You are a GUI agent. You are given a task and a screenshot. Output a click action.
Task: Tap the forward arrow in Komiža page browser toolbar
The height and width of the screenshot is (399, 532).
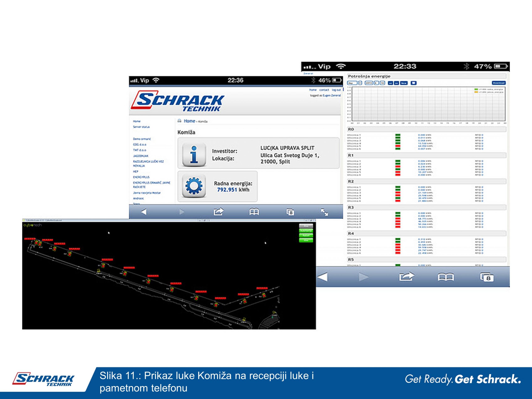182,212
